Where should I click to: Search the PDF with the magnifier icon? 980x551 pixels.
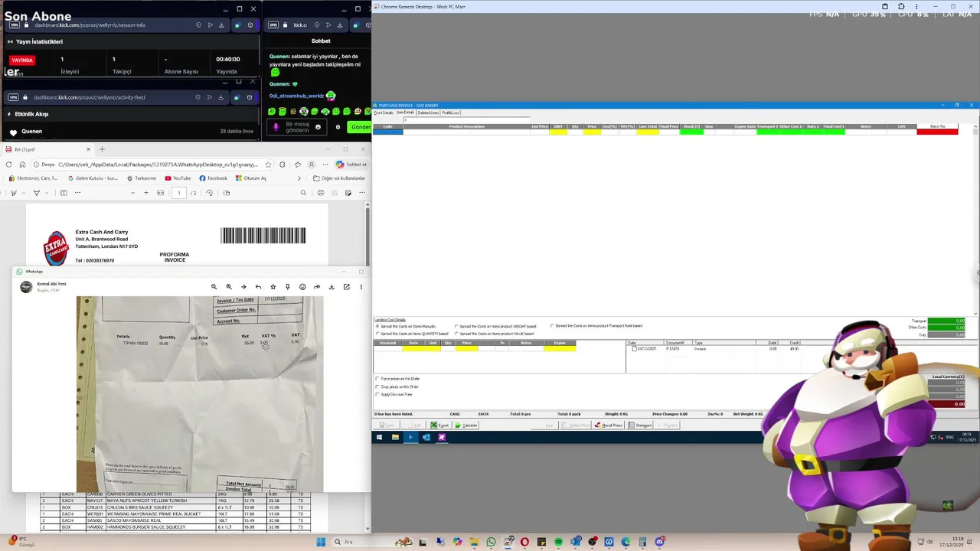point(303,193)
